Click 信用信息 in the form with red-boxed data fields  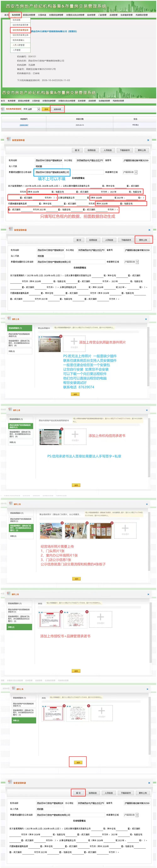(91, 150)
